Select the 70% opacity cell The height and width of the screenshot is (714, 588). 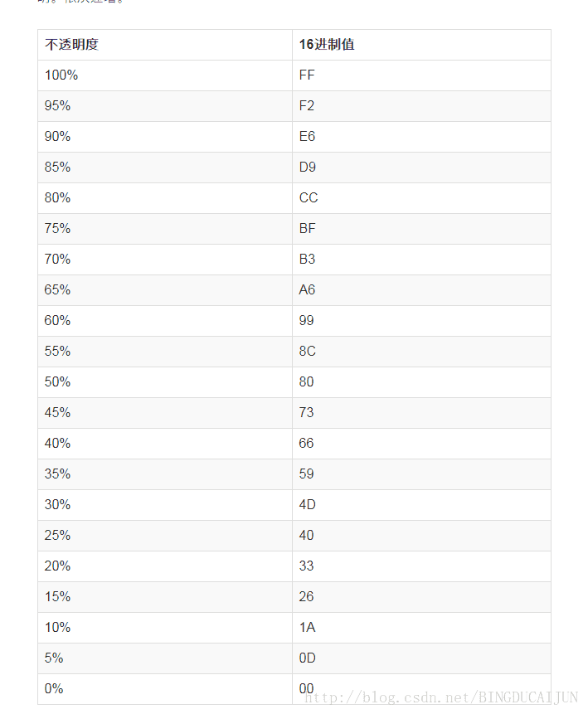[165, 259]
